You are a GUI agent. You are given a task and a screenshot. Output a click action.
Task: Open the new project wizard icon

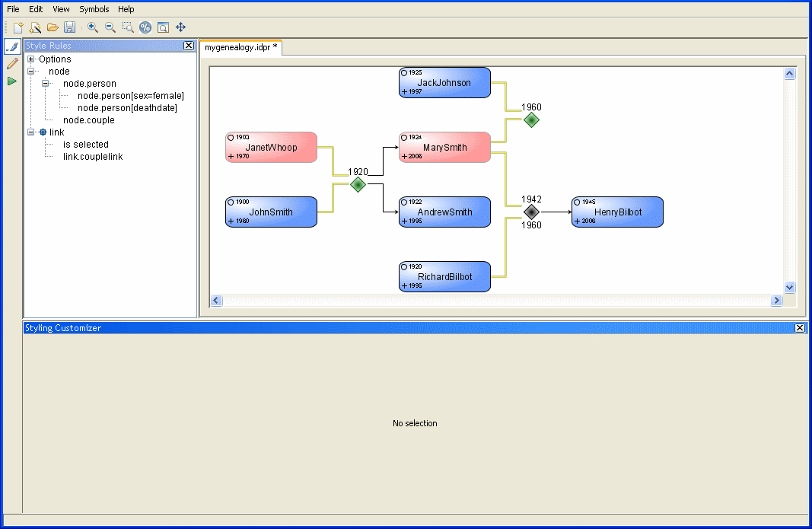pos(35,27)
